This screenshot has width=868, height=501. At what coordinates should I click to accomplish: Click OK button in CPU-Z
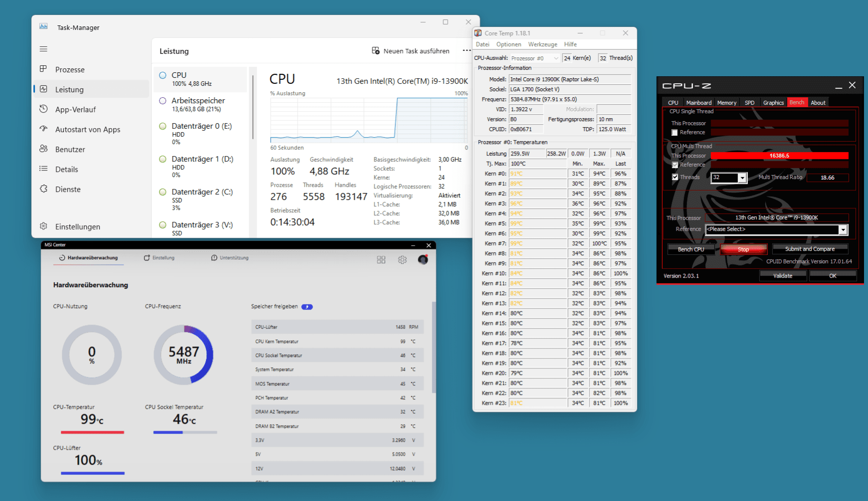(x=833, y=276)
